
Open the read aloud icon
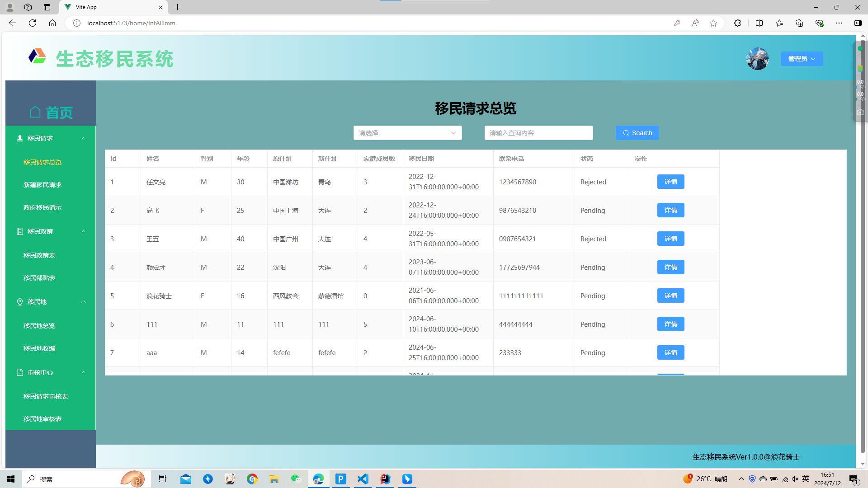(695, 23)
